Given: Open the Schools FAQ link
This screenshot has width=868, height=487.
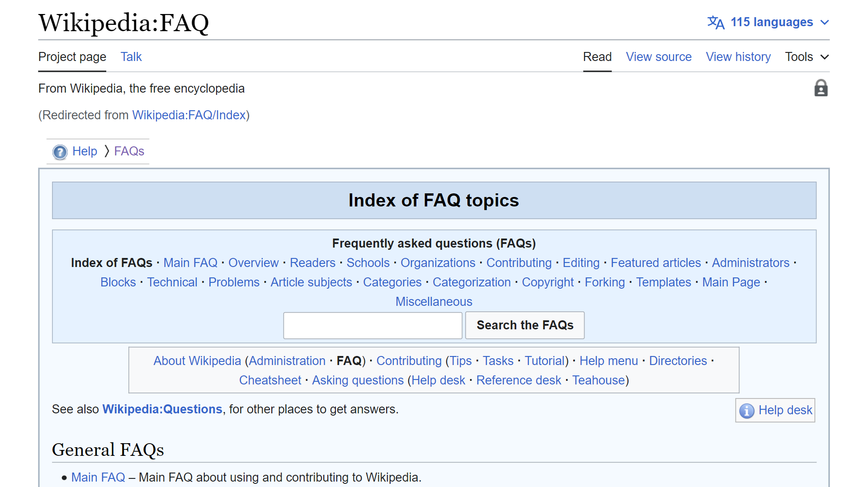Looking at the screenshot, I should [x=368, y=263].
